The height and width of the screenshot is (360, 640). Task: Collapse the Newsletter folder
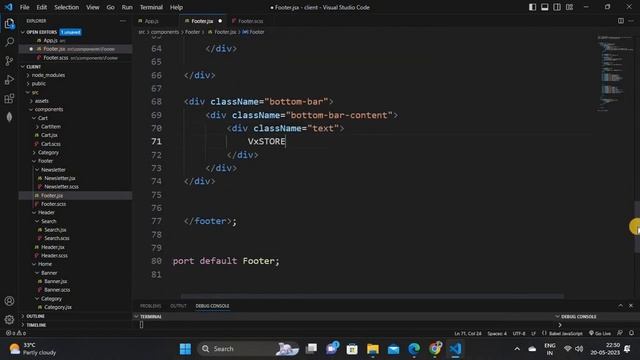[x=53, y=170]
